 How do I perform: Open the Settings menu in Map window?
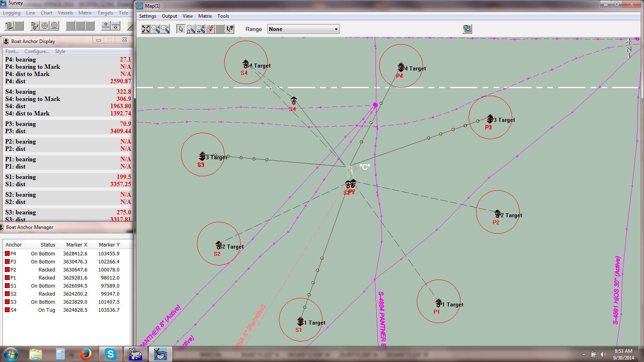(148, 16)
